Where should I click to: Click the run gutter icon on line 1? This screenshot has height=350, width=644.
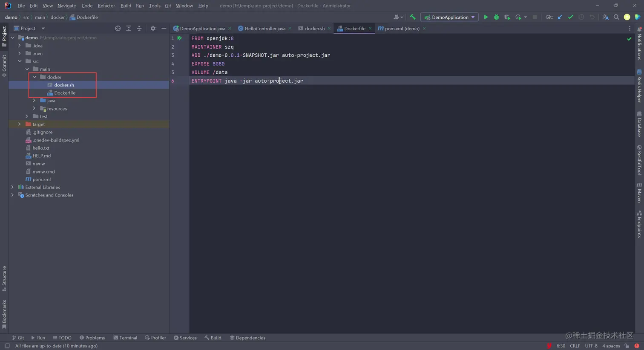pos(180,38)
